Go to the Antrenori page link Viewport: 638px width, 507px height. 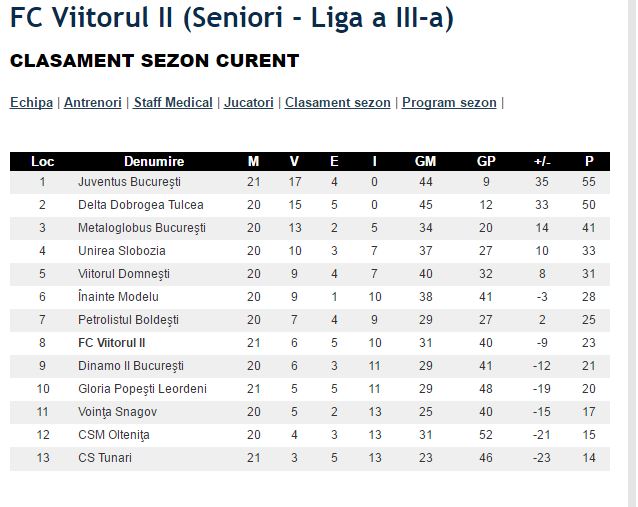point(93,103)
